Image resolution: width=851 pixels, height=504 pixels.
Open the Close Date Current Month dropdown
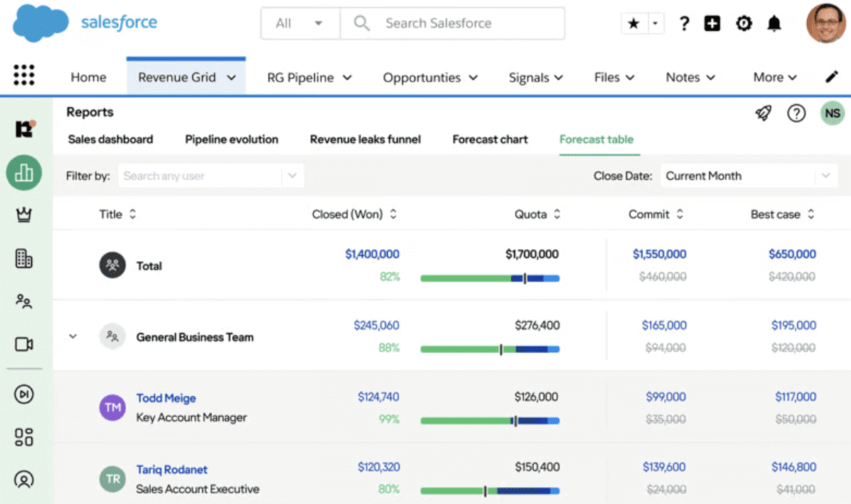coord(748,176)
